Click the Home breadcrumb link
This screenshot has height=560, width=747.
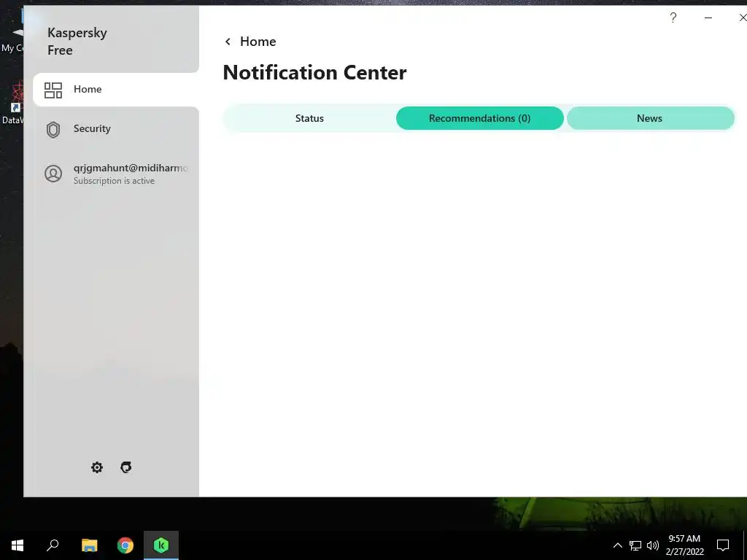258,42
